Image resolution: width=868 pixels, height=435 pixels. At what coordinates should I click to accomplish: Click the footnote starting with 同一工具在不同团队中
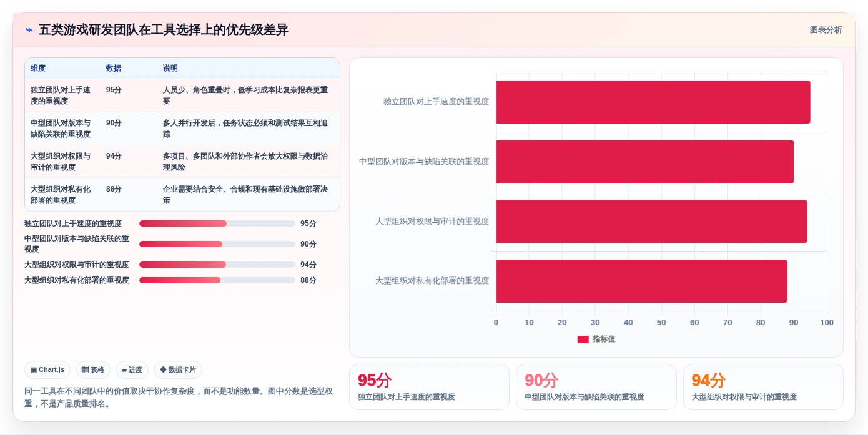coord(179,398)
